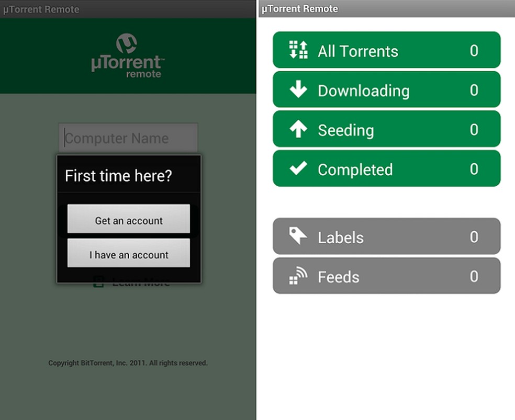The height and width of the screenshot is (420, 515).
Task: Click the Completed checkmark icon
Action: pyautogui.click(x=298, y=168)
